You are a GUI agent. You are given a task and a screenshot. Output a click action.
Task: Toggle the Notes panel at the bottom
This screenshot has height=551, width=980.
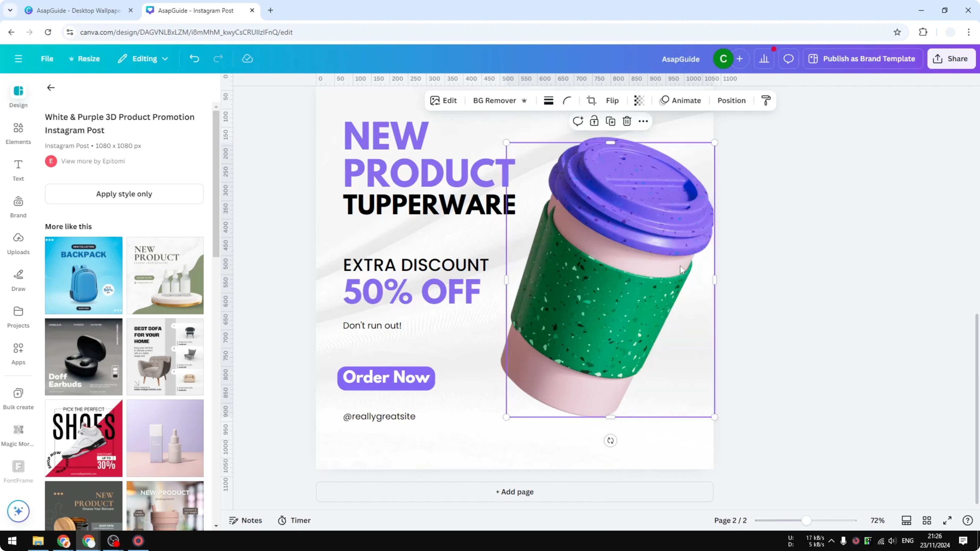[x=245, y=520]
